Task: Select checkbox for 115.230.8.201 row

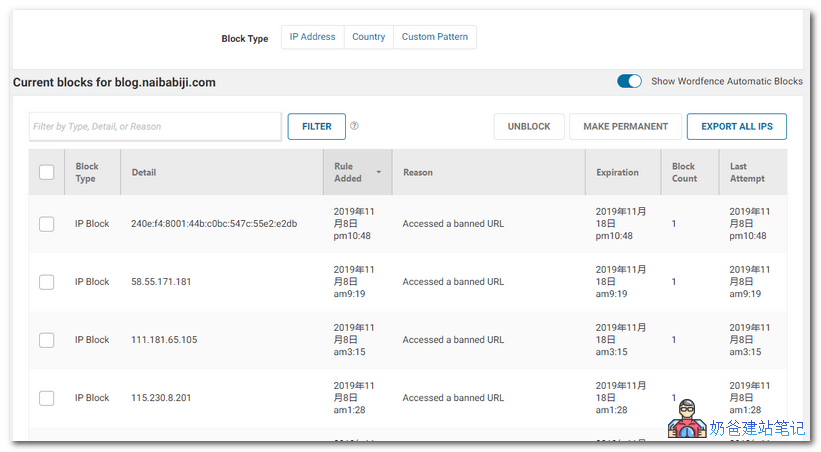Action: click(47, 398)
